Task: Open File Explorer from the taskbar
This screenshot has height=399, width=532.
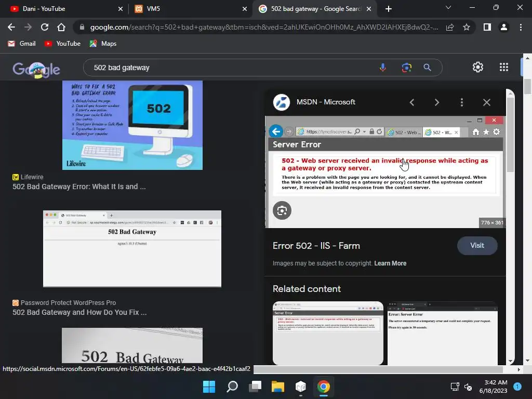Action: 277,387
